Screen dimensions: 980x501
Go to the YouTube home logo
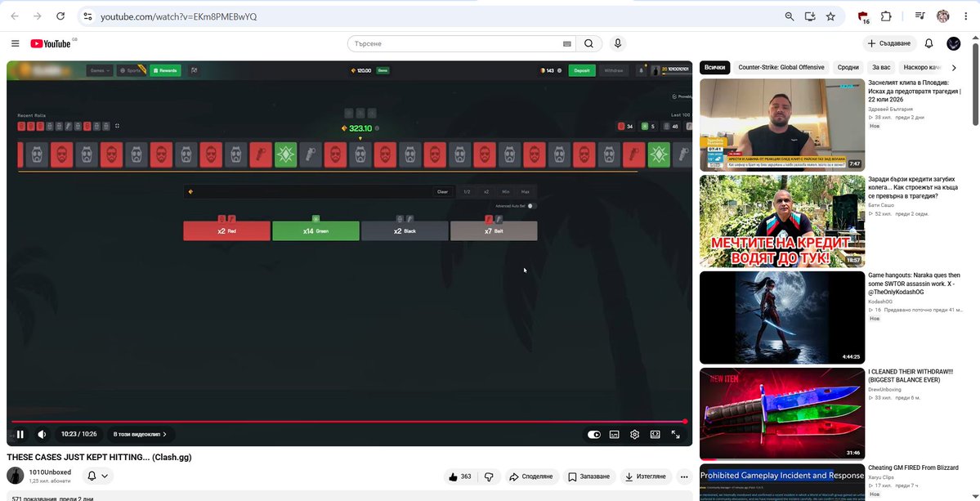click(51, 43)
